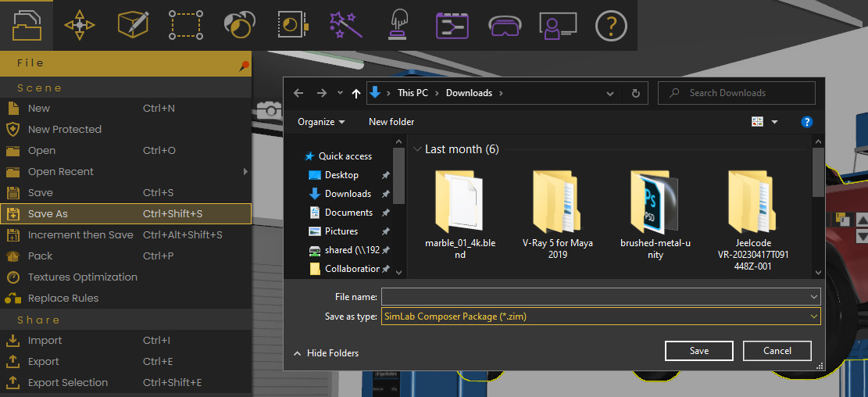Open the view options dropdown arrow

click(774, 122)
